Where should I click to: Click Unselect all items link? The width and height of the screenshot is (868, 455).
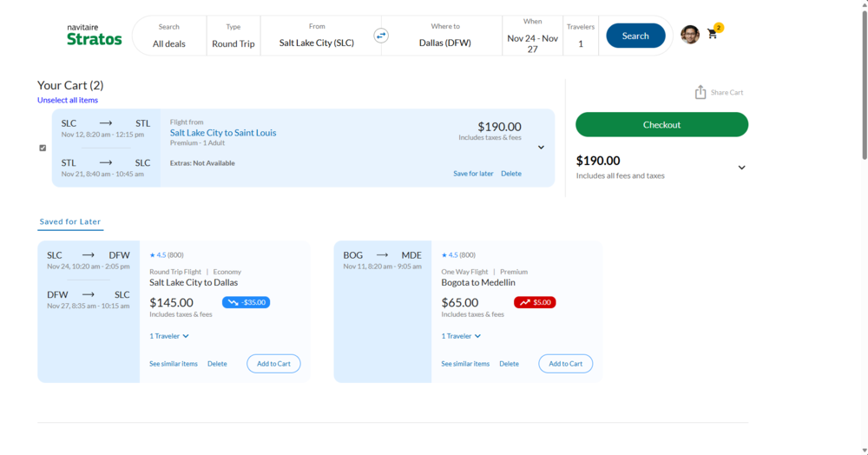[68, 100]
